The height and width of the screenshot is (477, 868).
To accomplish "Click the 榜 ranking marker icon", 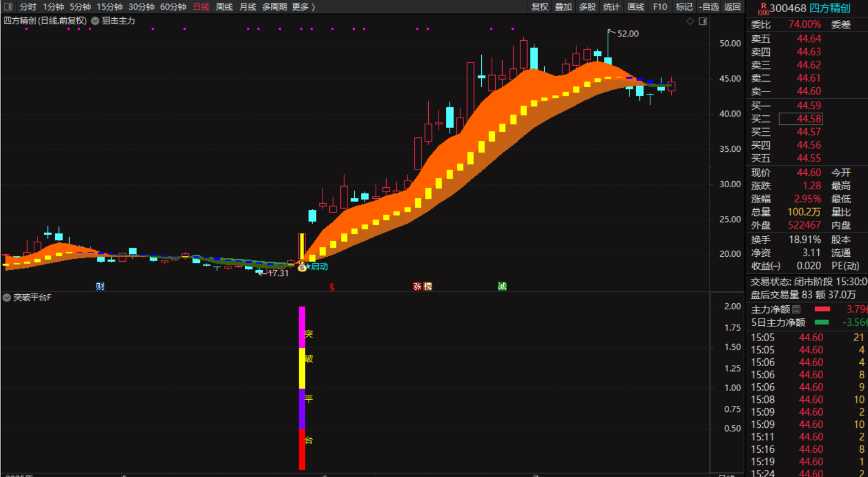I will pyautogui.click(x=428, y=286).
